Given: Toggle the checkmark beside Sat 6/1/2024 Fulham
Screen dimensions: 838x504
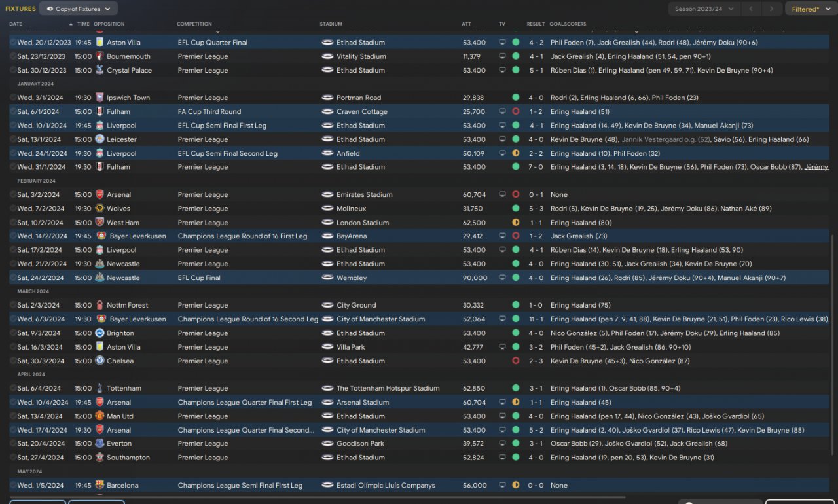Looking at the screenshot, I should point(13,112).
